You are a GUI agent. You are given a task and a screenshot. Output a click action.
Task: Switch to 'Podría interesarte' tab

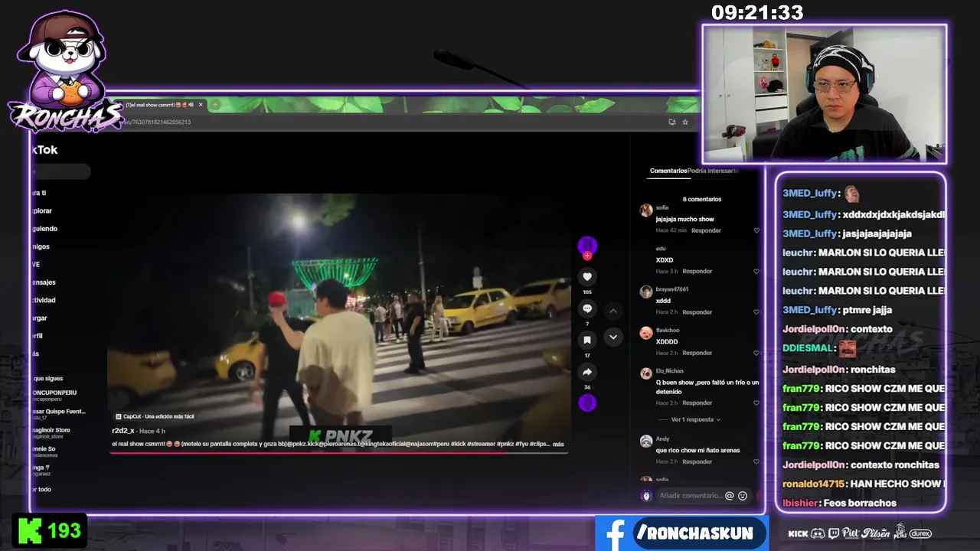coord(713,171)
